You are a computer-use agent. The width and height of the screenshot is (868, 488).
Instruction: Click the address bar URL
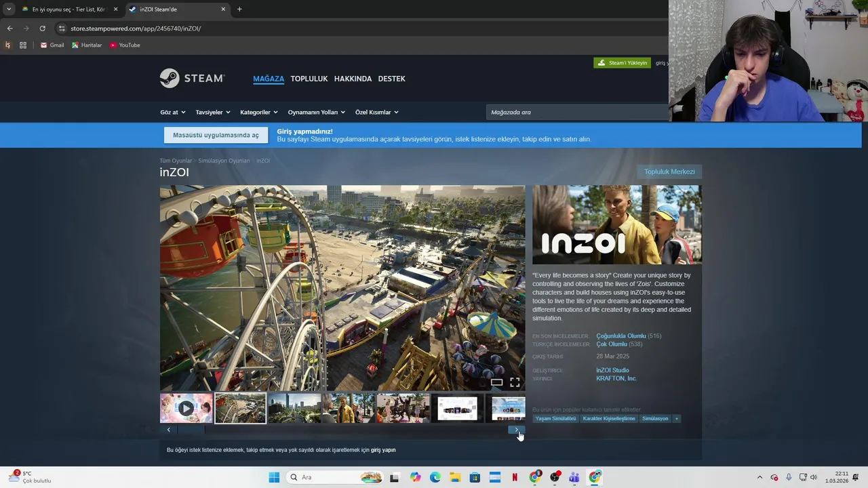coord(136,28)
